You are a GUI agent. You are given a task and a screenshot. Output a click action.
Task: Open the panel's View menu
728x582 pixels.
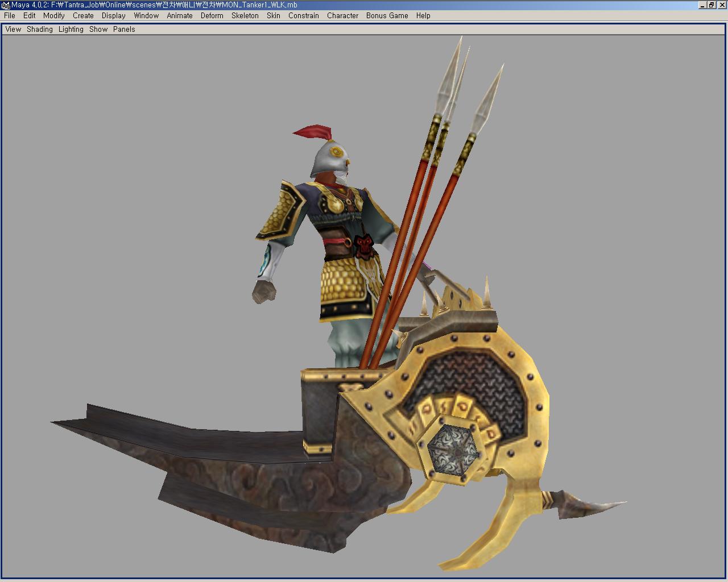13,30
